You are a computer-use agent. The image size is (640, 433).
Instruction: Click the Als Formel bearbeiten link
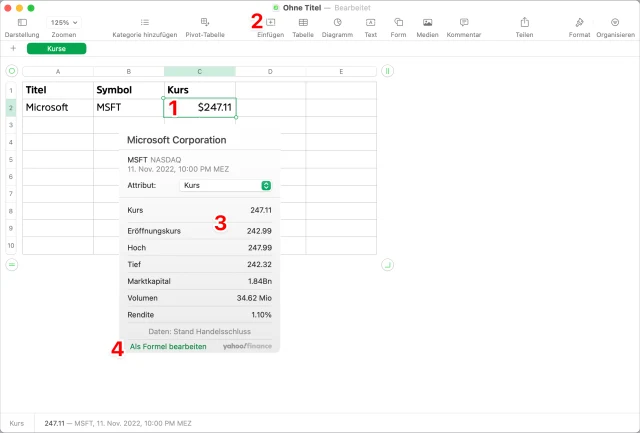[168, 346]
